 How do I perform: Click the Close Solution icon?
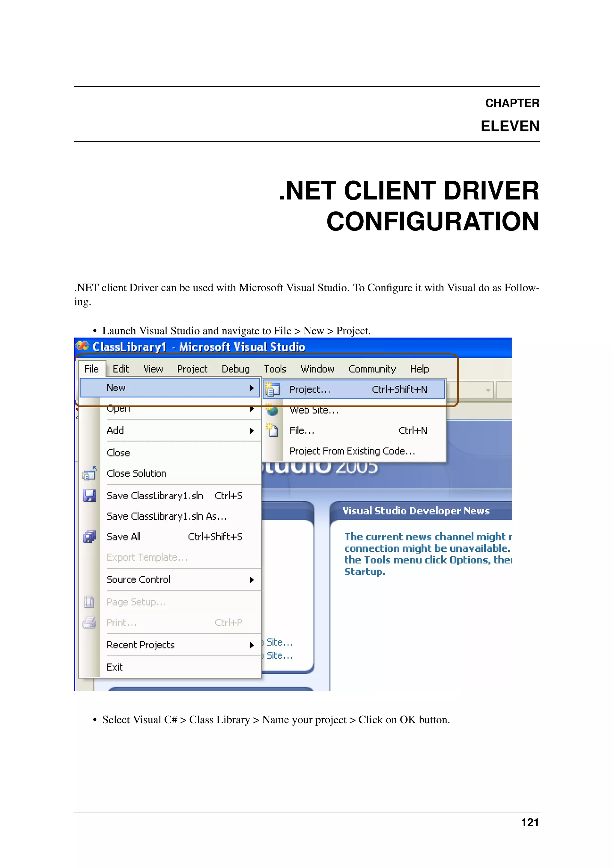pos(89,473)
